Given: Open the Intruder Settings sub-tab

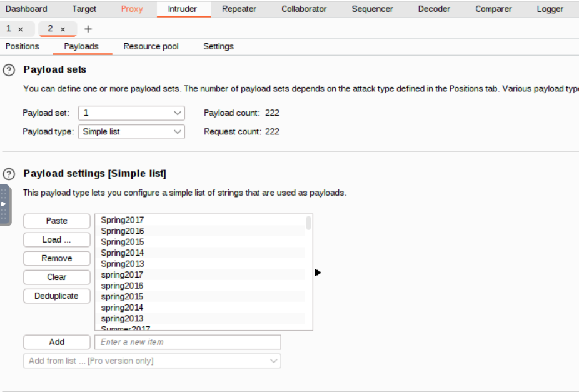Looking at the screenshot, I should tap(218, 46).
